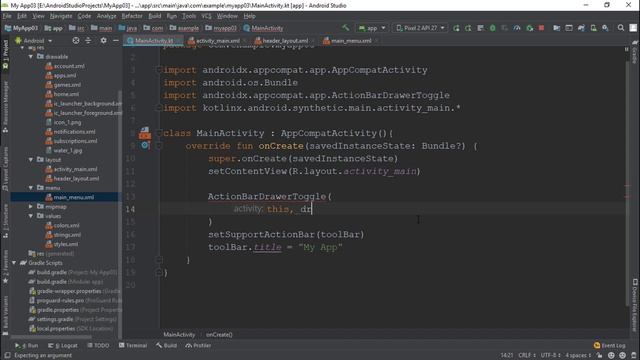Screen dimensions: 640x360
Task: Select header_layout.xml in layout folder tree
Action: point(72,179)
